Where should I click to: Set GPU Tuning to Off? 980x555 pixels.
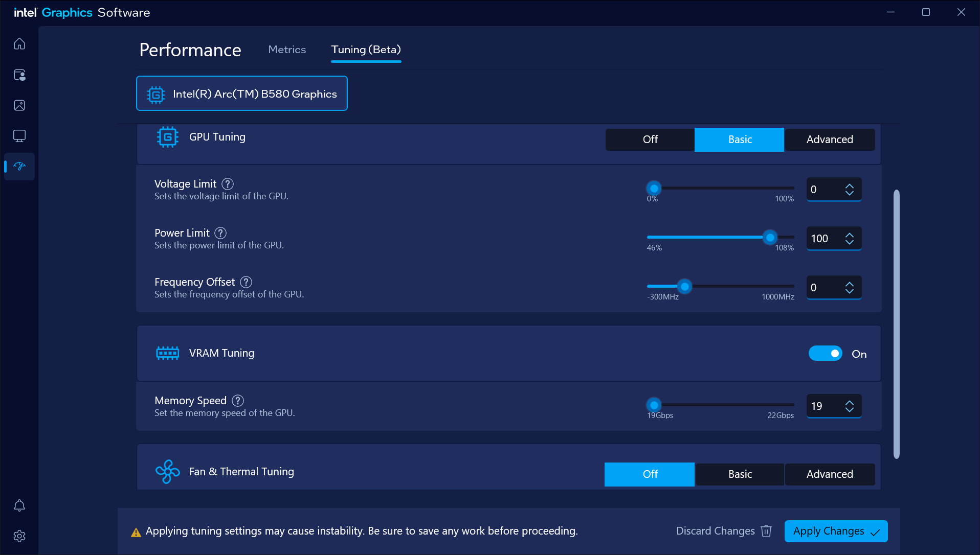pyautogui.click(x=650, y=140)
